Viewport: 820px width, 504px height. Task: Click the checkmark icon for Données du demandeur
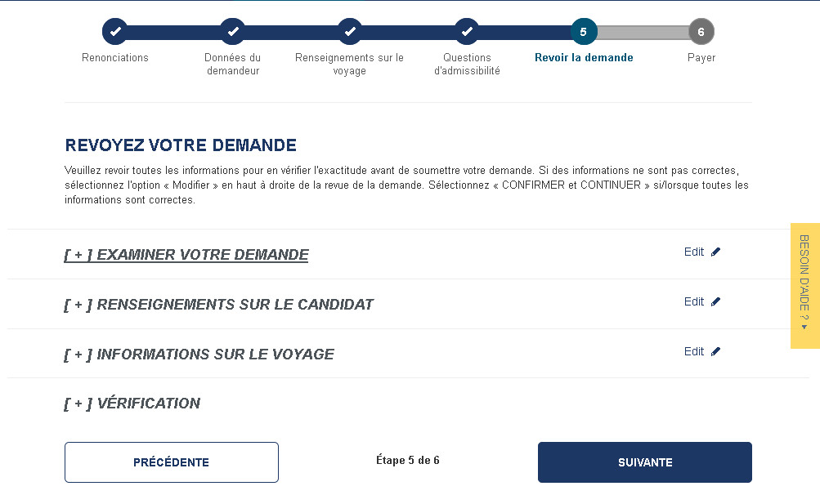click(x=232, y=32)
